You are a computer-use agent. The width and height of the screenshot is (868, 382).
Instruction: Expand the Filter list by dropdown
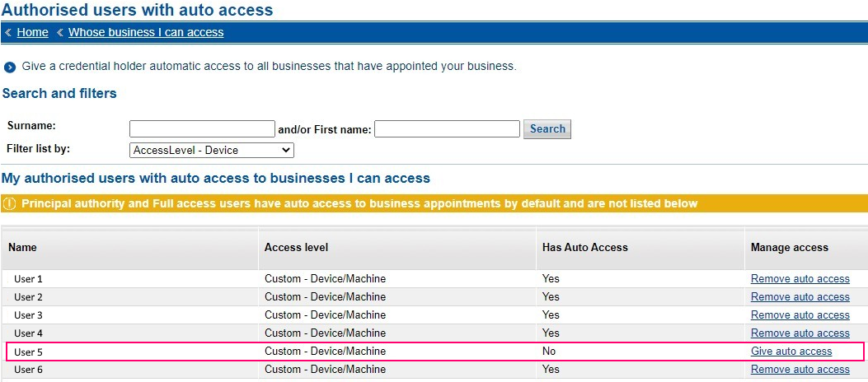[212, 150]
